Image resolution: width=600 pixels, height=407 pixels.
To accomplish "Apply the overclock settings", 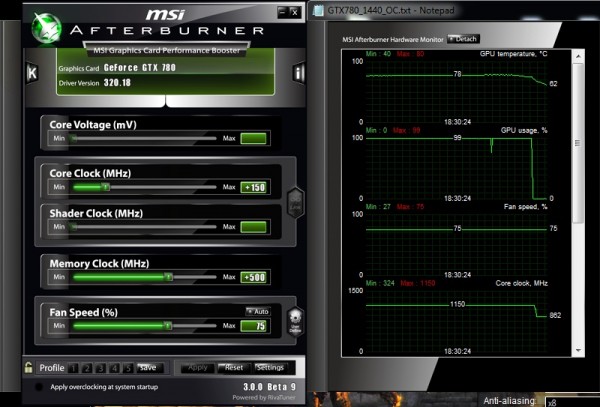I will pyautogui.click(x=198, y=368).
